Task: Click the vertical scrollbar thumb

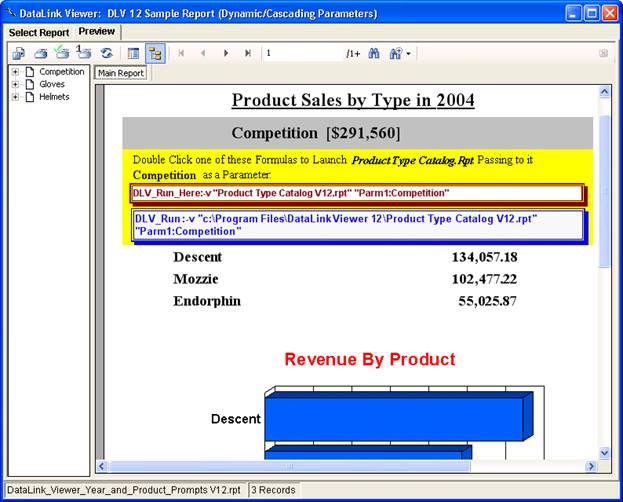Action: pyautogui.click(x=604, y=192)
